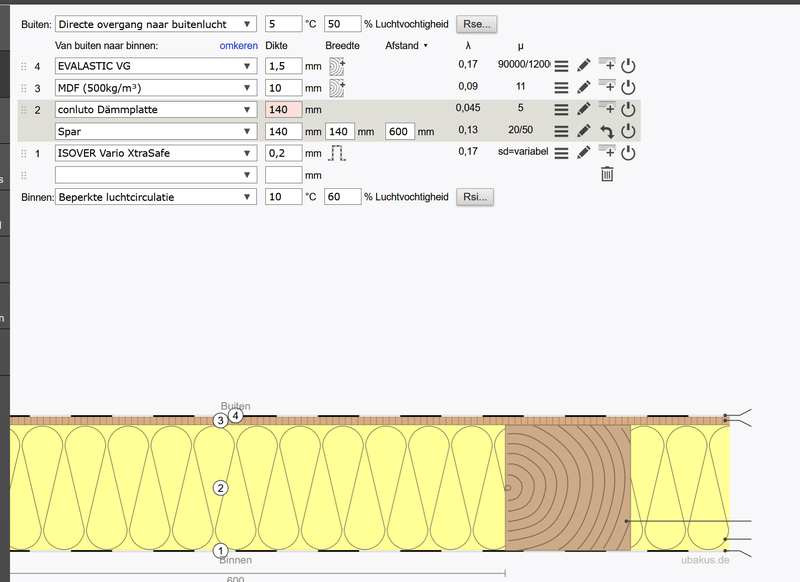
Task: Edit the MDF (500kg/m³) layer with pencil
Action: [584, 88]
